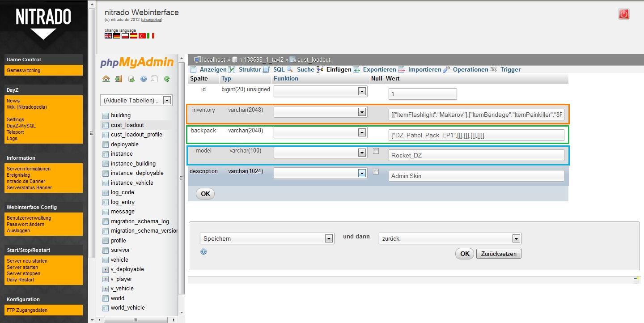644x323 pixels.
Task: Open cust_loadout_profile table in list
Action: (136, 135)
